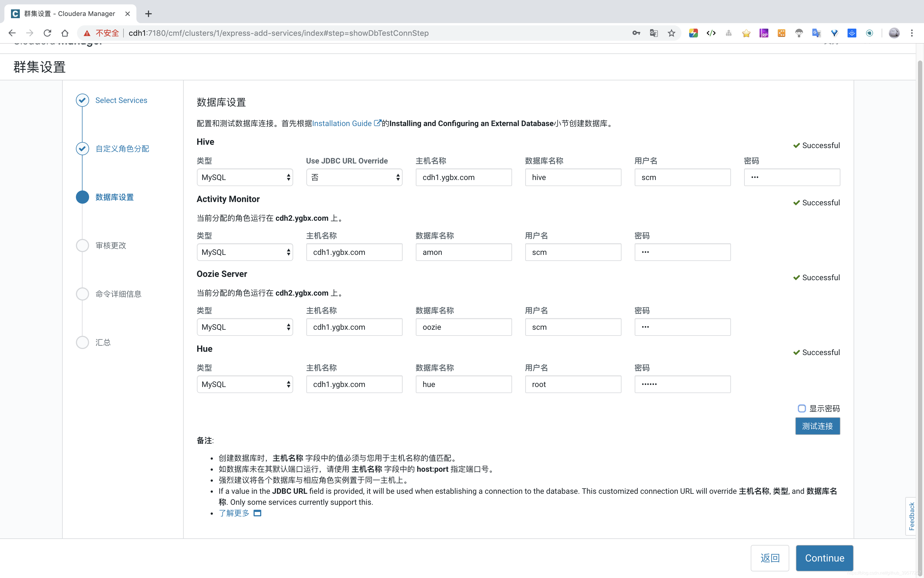Click the Oozie Server 密码 field
The image size is (924, 578).
click(x=682, y=327)
